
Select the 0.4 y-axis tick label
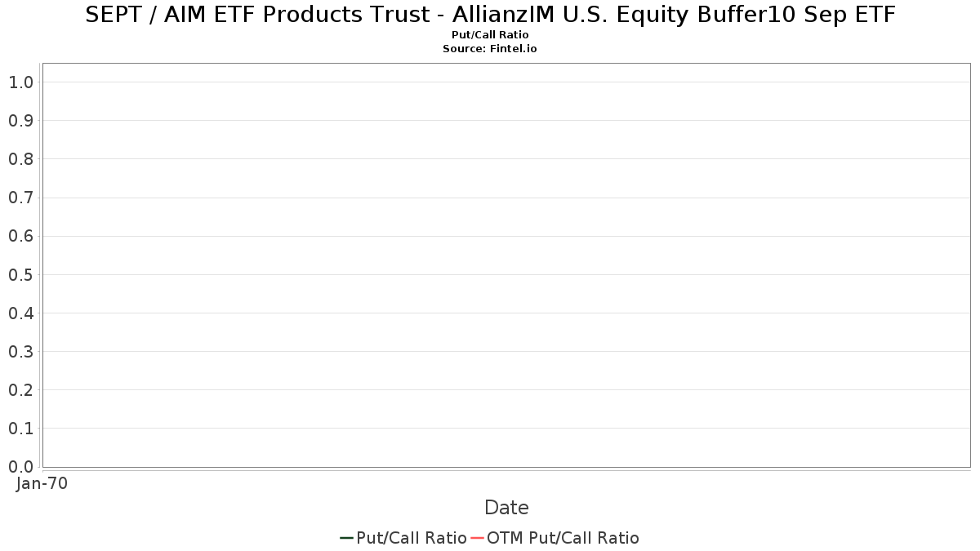(21, 313)
